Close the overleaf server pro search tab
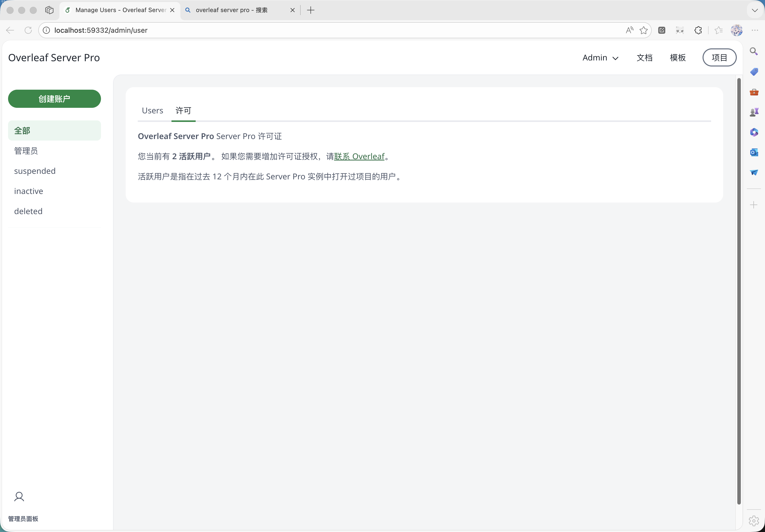The height and width of the screenshot is (532, 765). [293, 10]
